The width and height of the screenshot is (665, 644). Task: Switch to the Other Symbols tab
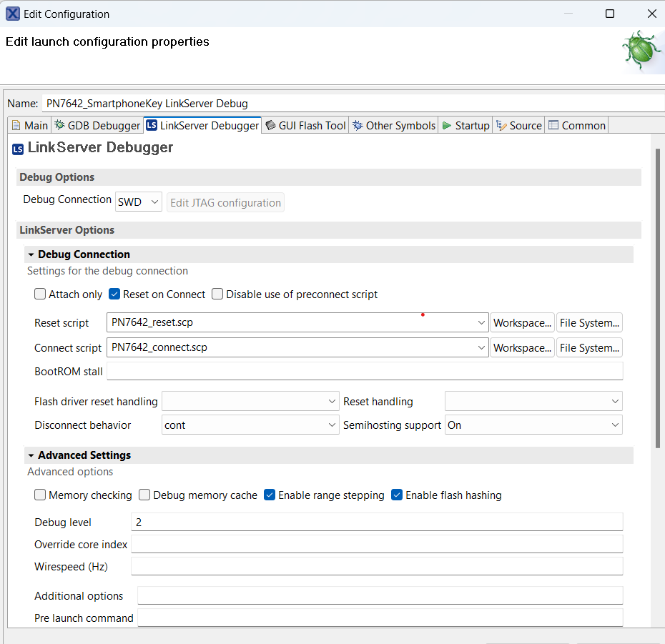point(393,126)
